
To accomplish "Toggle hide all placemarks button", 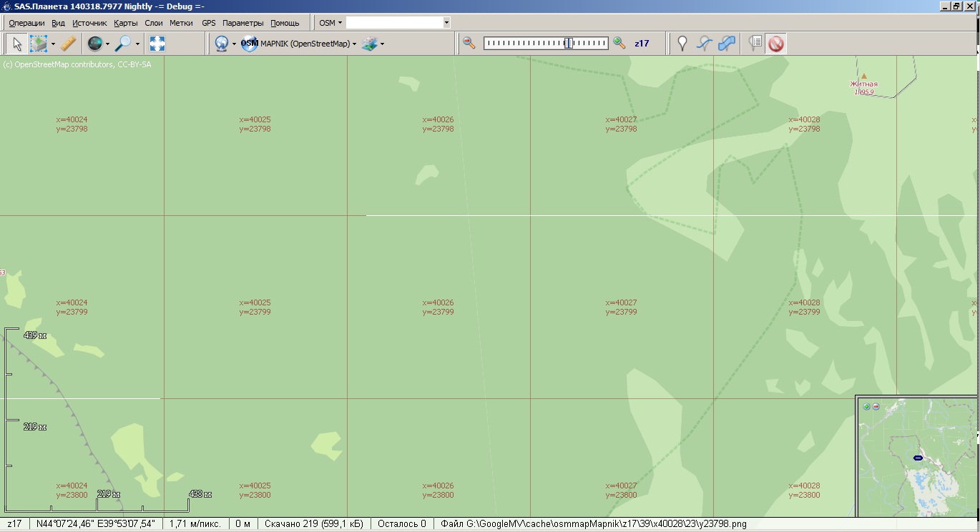I will pyautogui.click(x=776, y=44).
